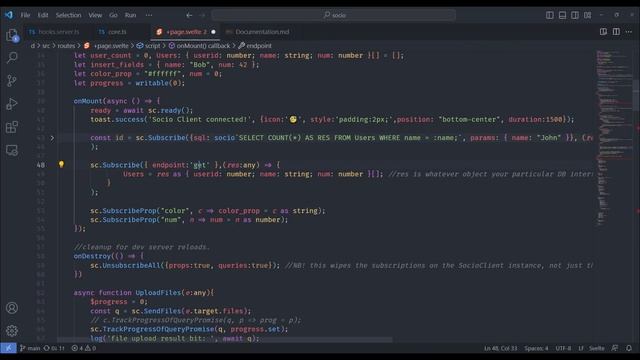
Task: Open the Extensions view
Action: click(12, 127)
